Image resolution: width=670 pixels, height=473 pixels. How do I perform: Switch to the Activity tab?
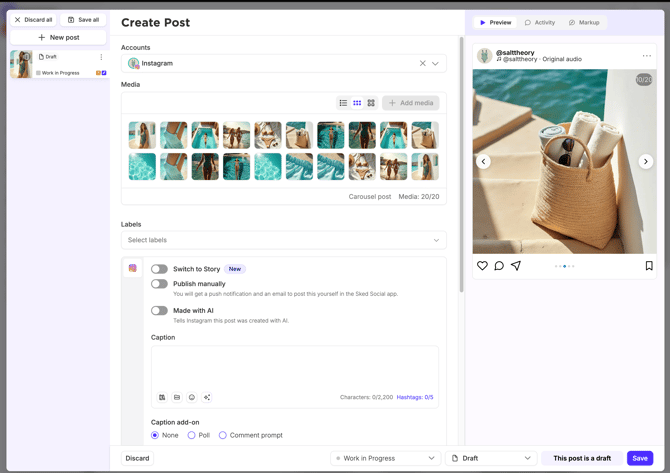(540, 22)
